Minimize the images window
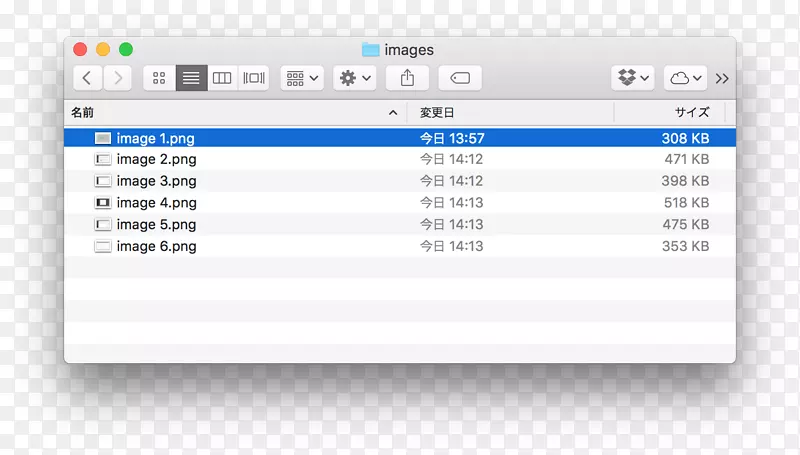This screenshot has height=455, width=800. tap(103, 49)
